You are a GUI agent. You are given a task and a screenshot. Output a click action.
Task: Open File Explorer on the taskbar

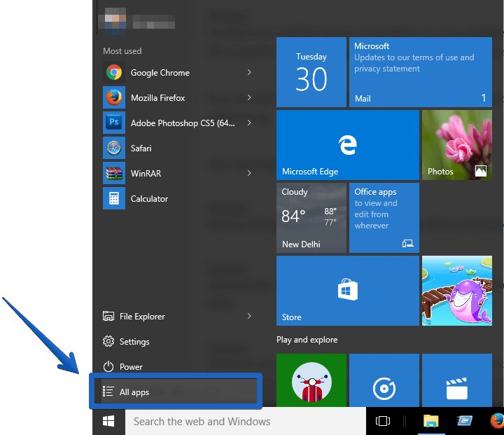tap(430, 421)
